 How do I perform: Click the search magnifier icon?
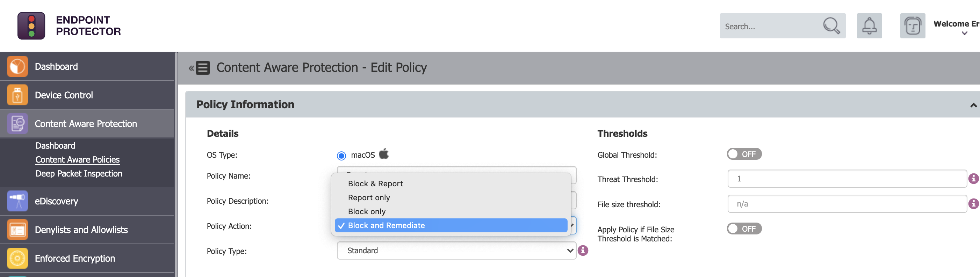(831, 26)
